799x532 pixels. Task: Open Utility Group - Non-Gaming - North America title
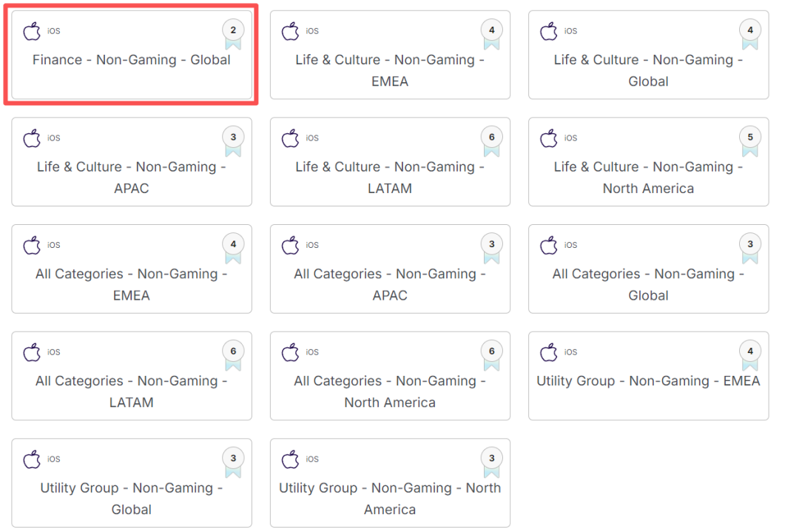(x=390, y=499)
